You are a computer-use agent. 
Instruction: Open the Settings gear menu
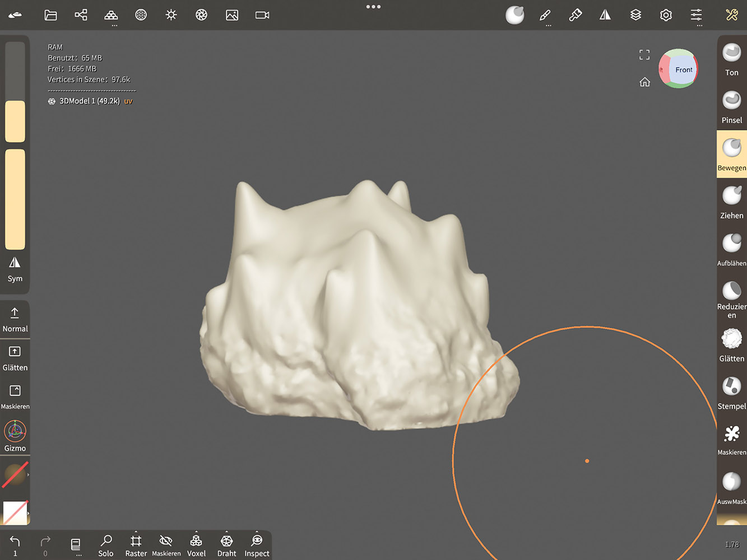click(666, 15)
